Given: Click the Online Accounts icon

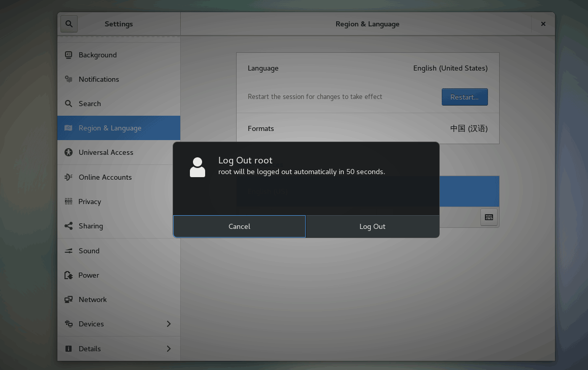Looking at the screenshot, I should [69, 177].
